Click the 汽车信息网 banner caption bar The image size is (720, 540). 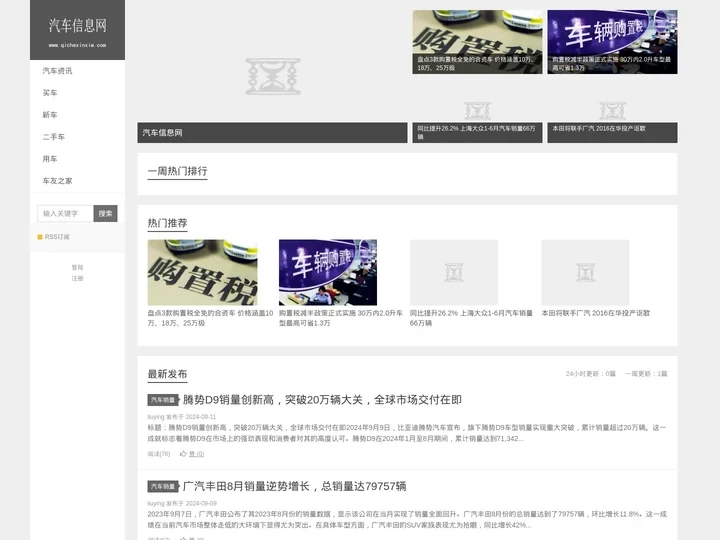click(x=272, y=133)
